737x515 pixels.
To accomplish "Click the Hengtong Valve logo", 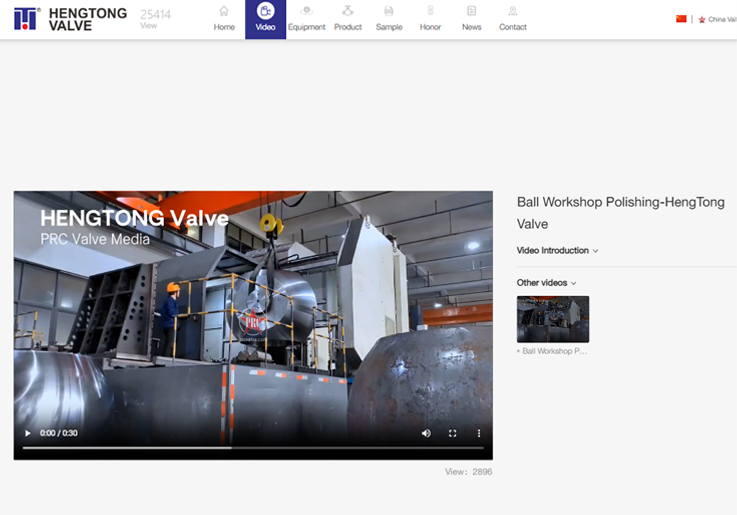I will coord(70,19).
